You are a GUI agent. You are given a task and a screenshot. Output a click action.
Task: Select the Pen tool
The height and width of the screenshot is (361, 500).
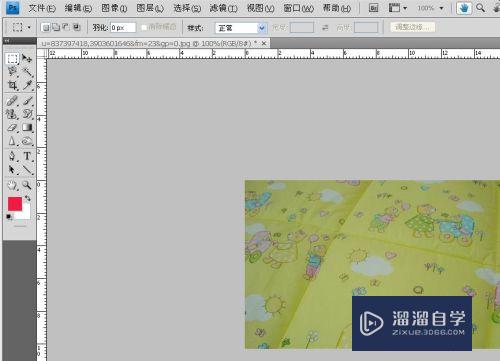click(12, 156)
